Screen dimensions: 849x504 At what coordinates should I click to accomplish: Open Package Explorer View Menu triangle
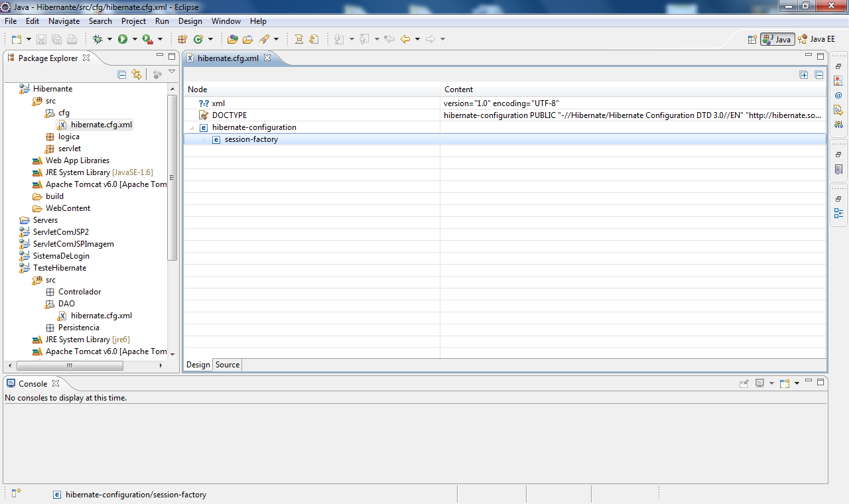pos(172,72)
